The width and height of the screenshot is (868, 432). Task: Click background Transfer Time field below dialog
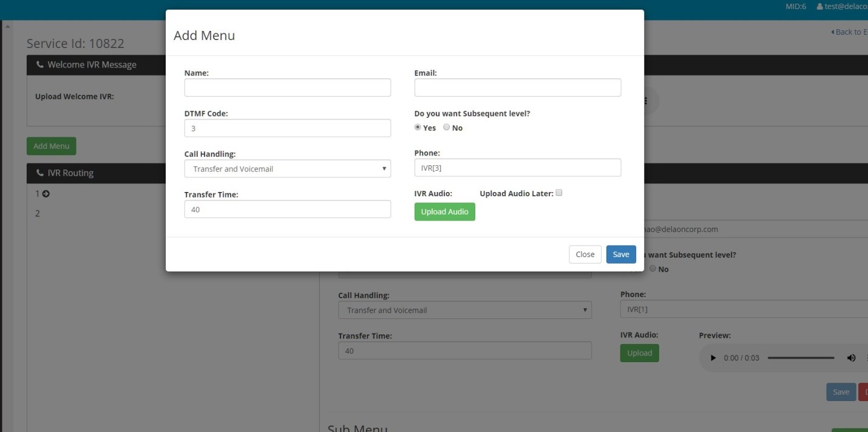click(465, 351)
